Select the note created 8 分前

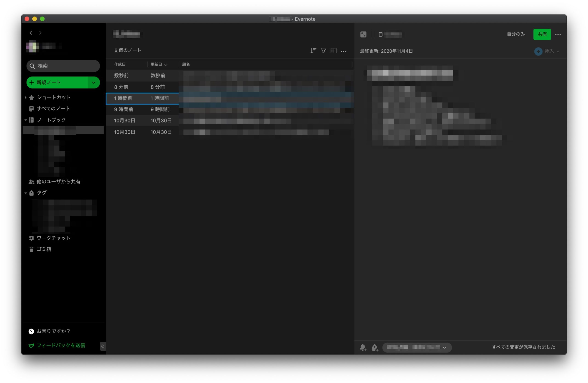coord(230,87)
